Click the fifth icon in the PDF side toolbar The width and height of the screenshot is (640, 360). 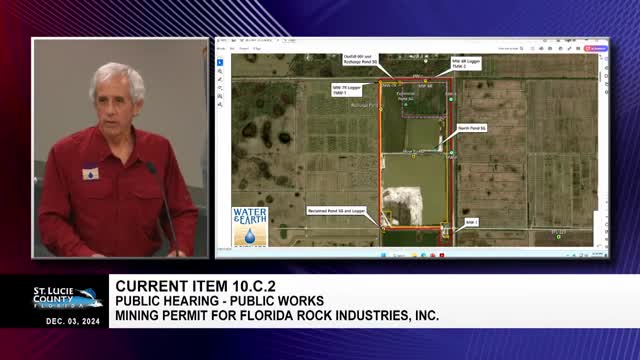220,96
